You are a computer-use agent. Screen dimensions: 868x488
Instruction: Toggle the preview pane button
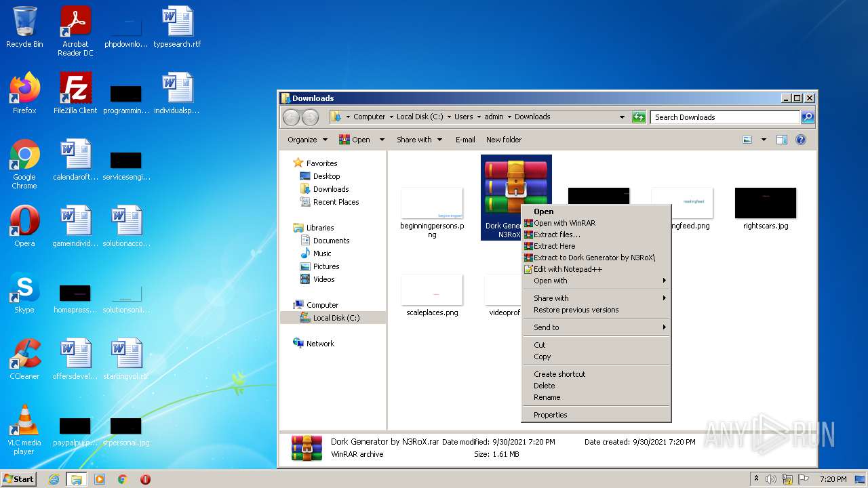click(781, 140)
